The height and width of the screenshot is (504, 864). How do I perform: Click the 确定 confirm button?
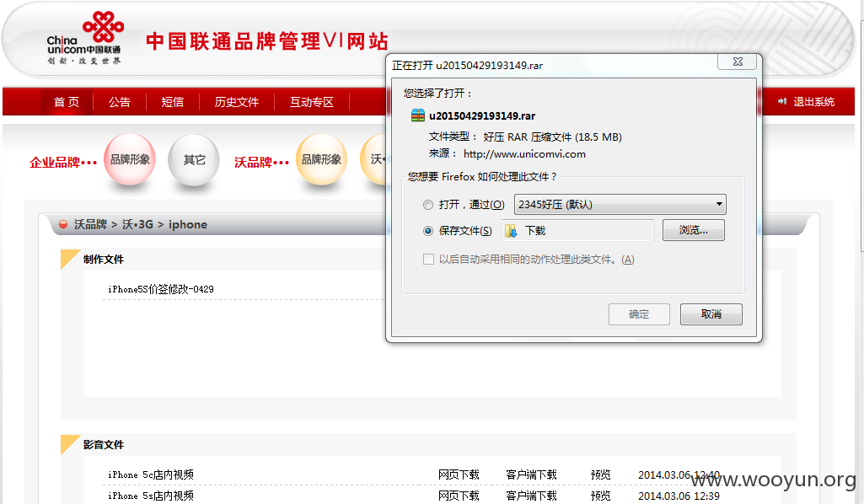[639, 314]
